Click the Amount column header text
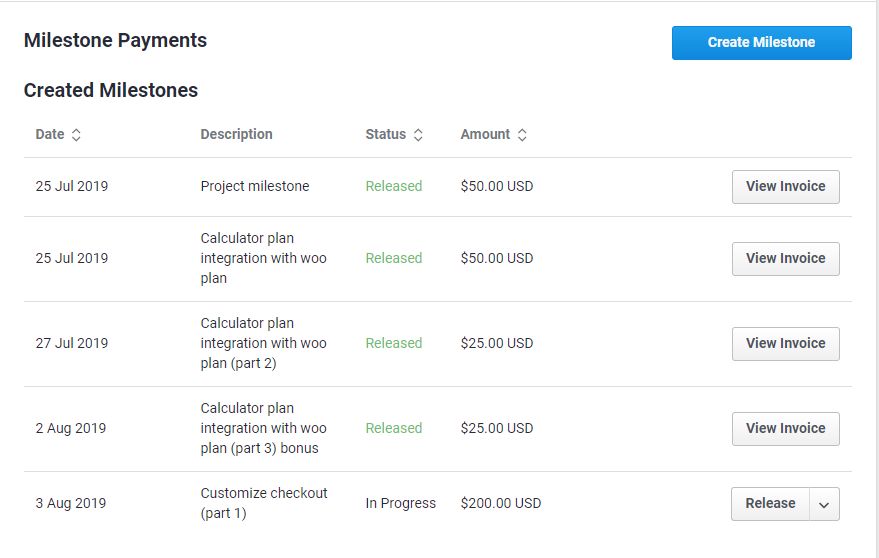 point(485,135)
